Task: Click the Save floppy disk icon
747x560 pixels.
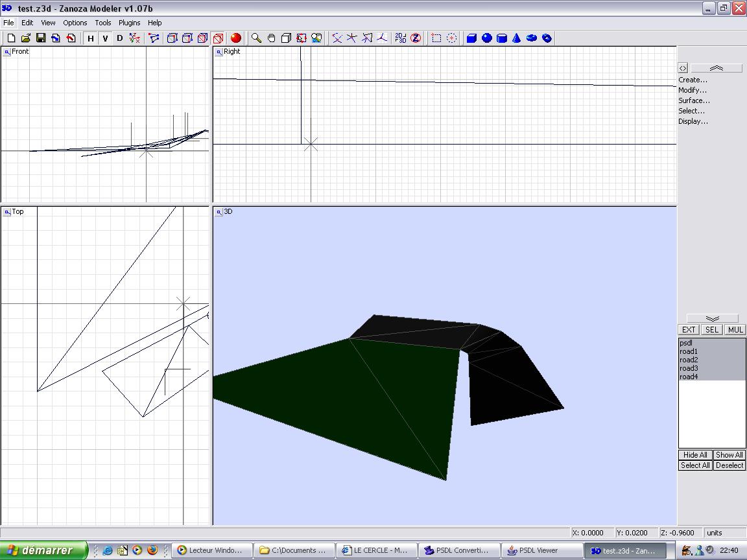Action: pyautogui.click(x=40, y=38)
